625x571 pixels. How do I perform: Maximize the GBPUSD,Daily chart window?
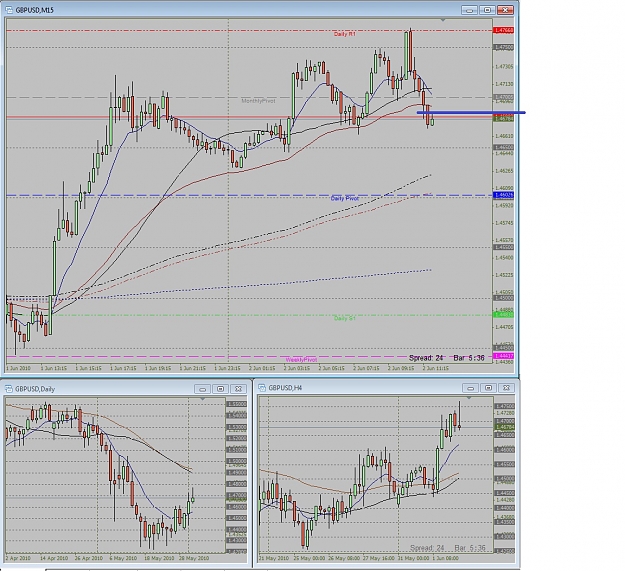(x=220, y=389)
